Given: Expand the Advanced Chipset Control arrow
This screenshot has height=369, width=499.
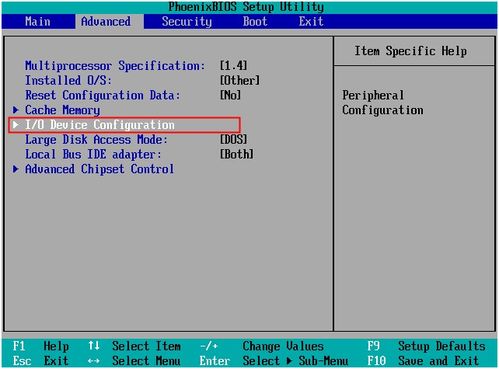Looking at the screenshot, I should click(15, 169).
